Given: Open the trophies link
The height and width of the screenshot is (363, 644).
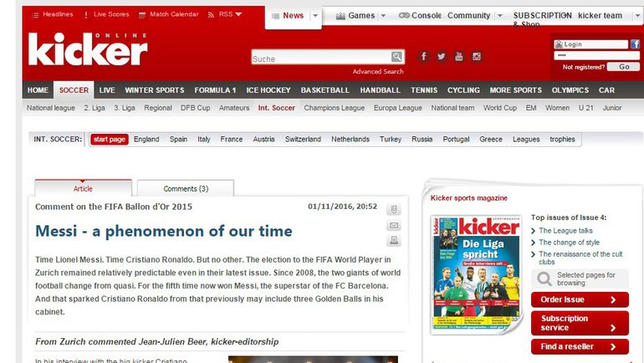Looking at the screenshot, I should point(562,139).
